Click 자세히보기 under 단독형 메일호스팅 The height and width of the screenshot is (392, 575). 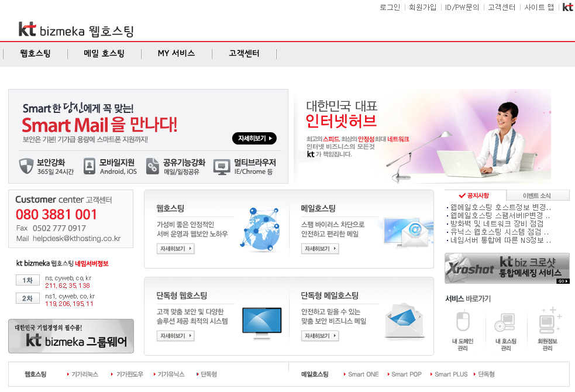point(320,336)
